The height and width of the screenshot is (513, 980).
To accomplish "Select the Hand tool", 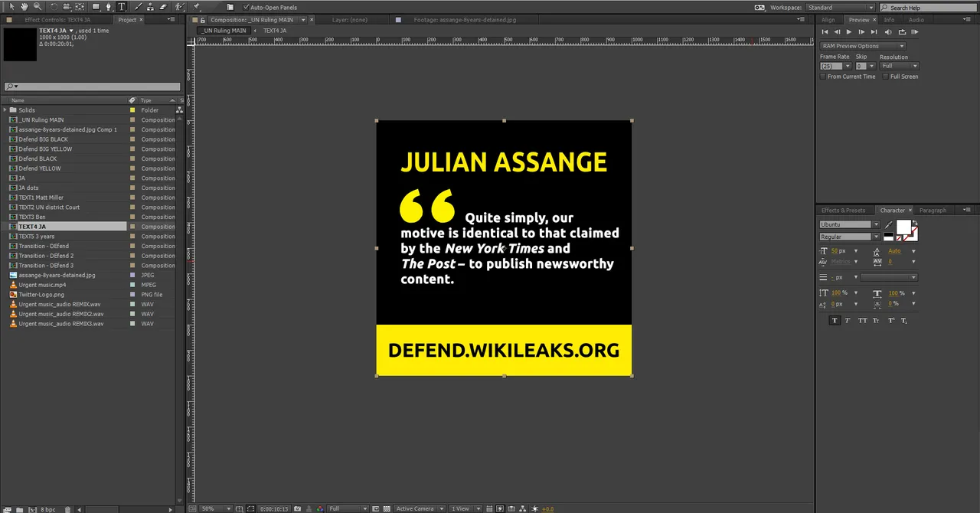I will tap(24, 7).
